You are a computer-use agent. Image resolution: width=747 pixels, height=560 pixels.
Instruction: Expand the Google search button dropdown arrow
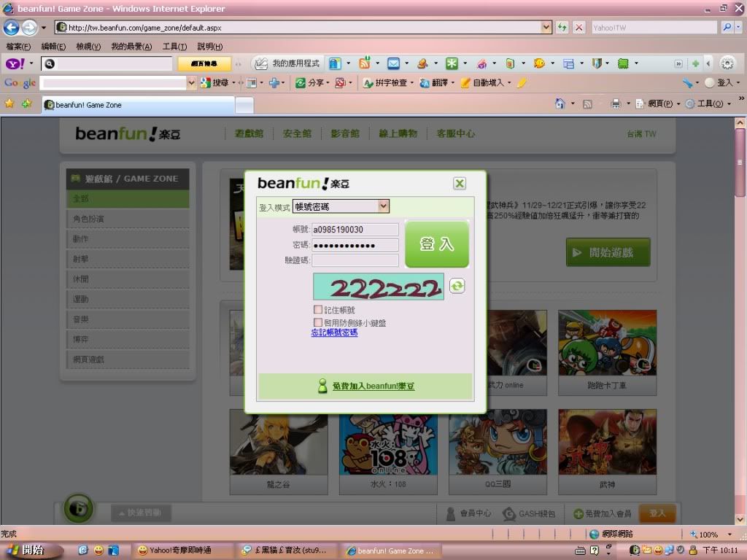(233, 83)
